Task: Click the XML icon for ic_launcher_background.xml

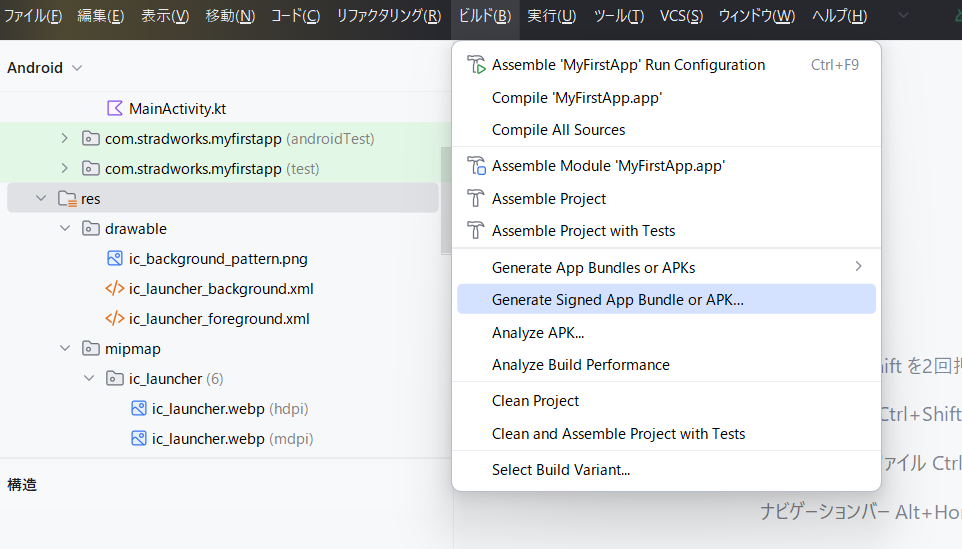Action: pos(115,289)
